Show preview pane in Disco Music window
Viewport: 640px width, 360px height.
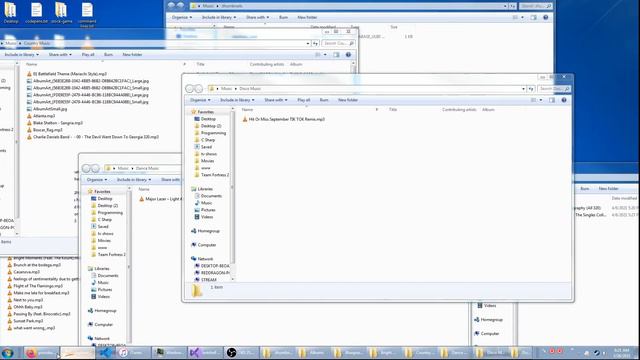(x=551, y=100)
